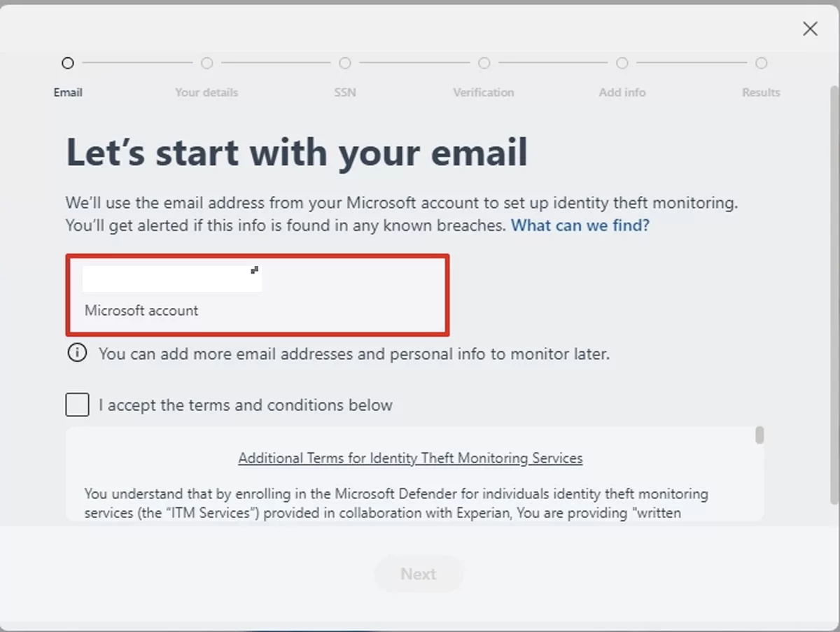Click the 'I accept the terms and conditions below' label
Image resolution: width=840 pixels, height=632 pixels.
246,405
